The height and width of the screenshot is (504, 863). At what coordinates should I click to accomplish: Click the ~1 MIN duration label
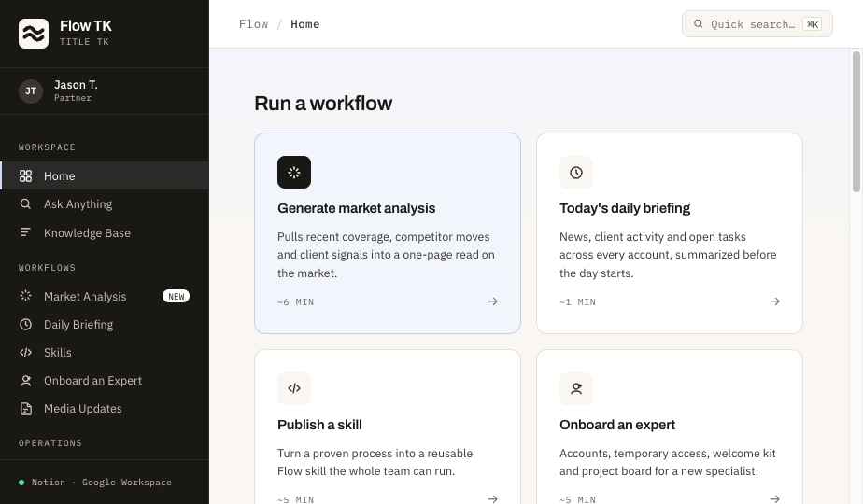point(577,302)
